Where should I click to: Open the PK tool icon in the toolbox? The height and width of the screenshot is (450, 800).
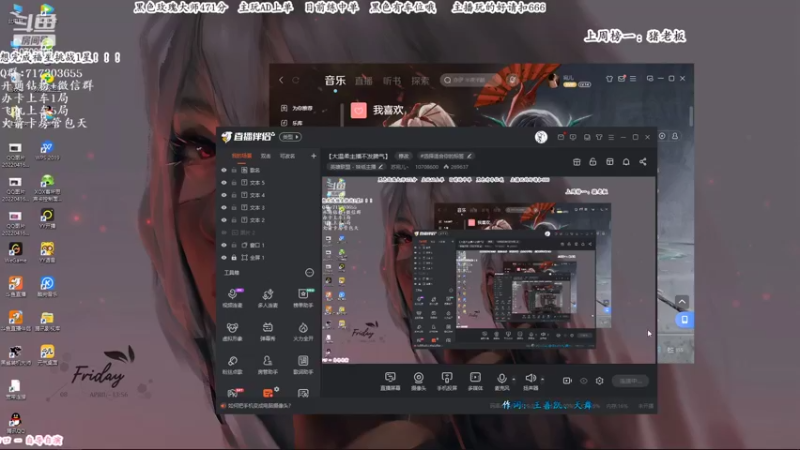234,392
